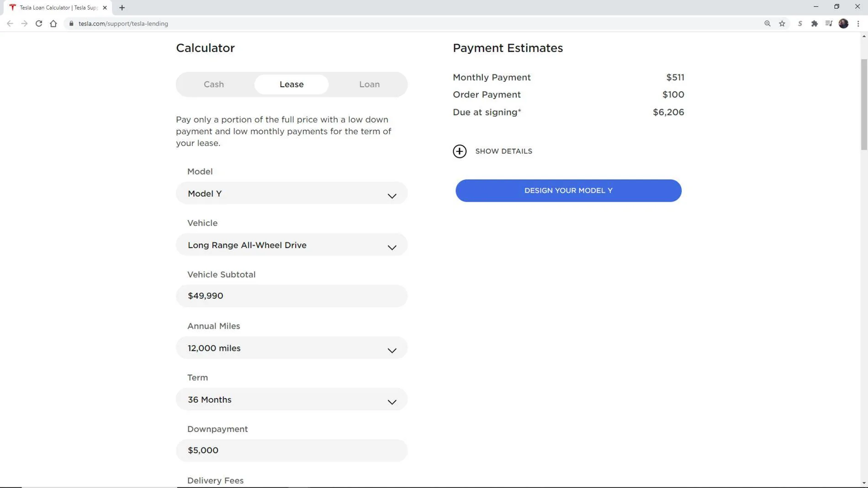This screenshot has height=488, width=868.
Task: Click the vertical page scrollbar thumb
Action: (864, 104)
